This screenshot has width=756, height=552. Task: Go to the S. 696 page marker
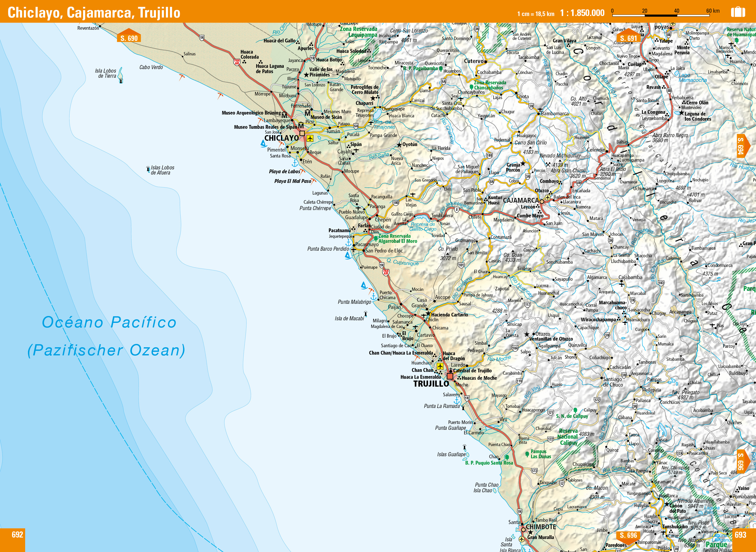tap(628, 535)
